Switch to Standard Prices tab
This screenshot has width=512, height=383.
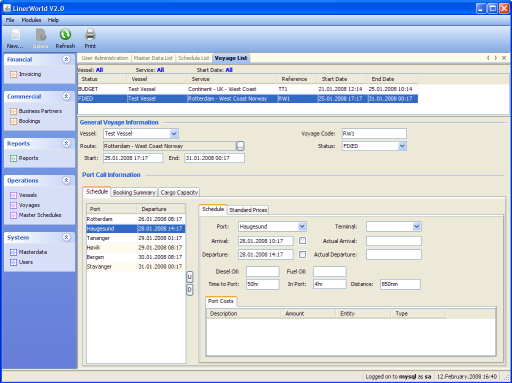[248, 210]
